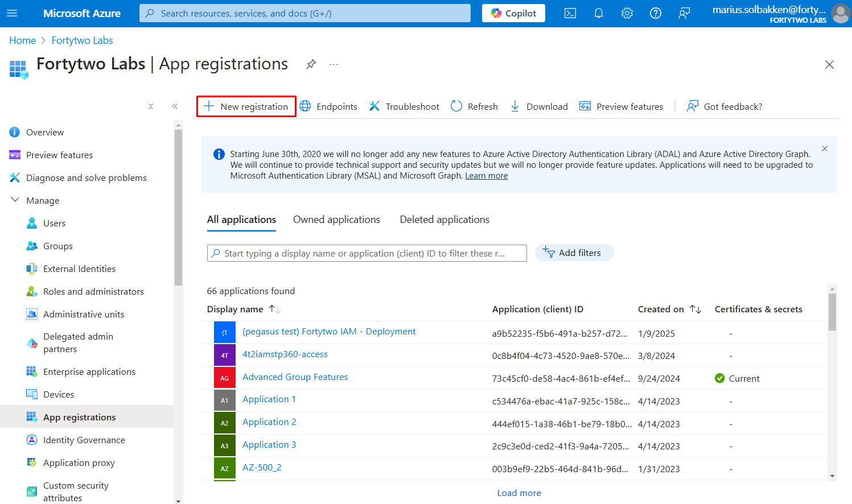This screenshot has width=852, height=504.
Task: Click the Refresh toolbar button
Action: point(474,106)
